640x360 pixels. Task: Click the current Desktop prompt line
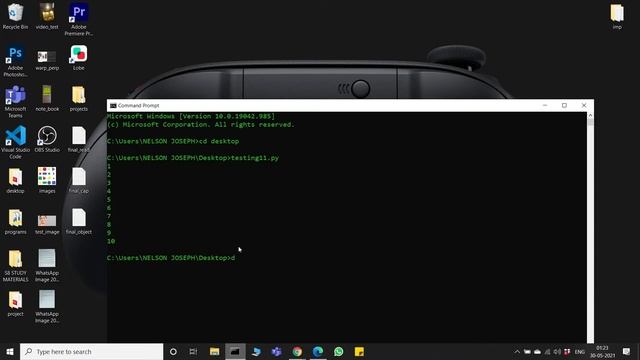click(171, 258)
